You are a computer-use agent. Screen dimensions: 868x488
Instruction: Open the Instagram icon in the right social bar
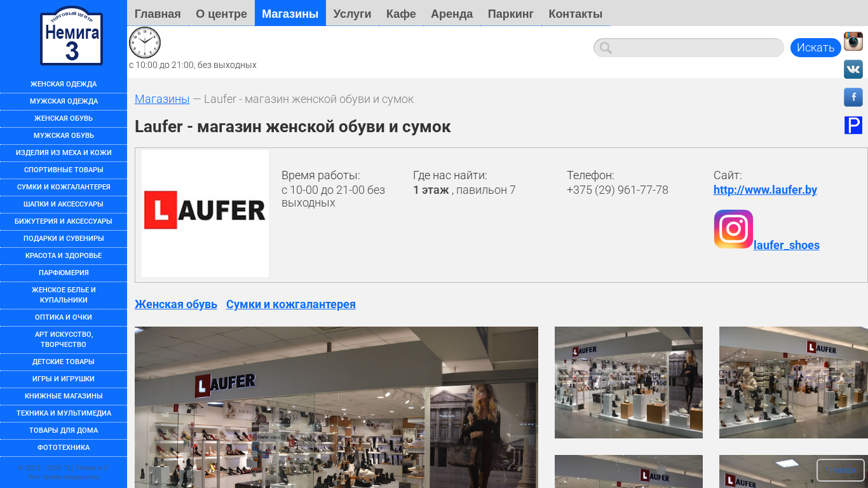click(853, 41)
